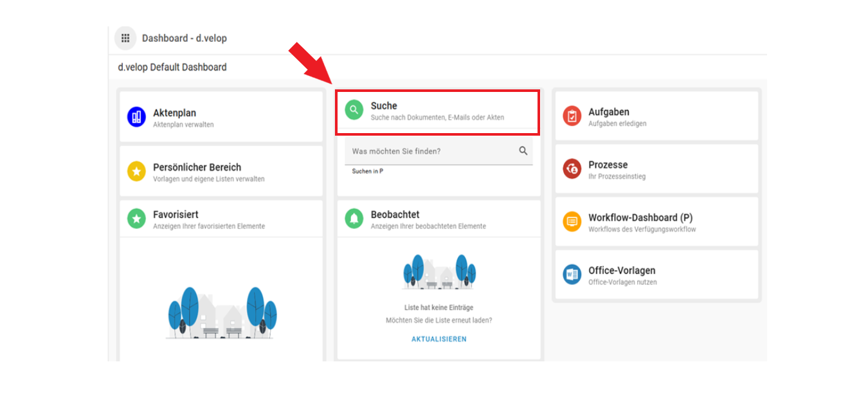
Task: Focus the 'Was möchten Sie finden?' field
Action: 431,151
